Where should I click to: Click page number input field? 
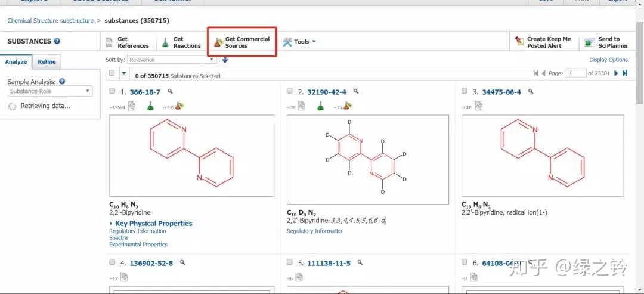576,73
